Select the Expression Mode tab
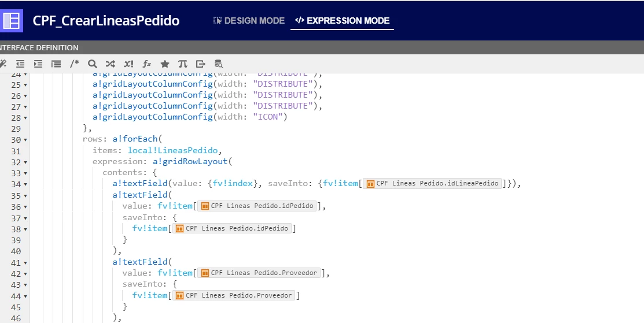The image size is (644, 323). click(x=342, y=20)
